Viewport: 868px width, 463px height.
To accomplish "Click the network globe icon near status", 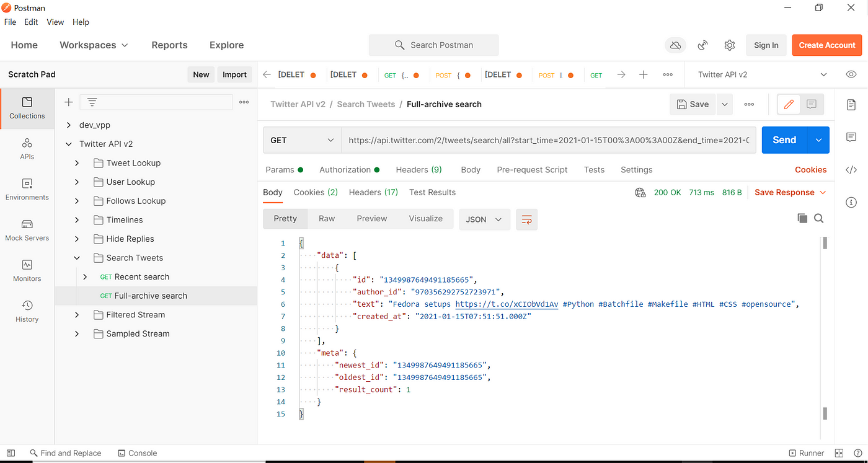I will coord(640,193).
